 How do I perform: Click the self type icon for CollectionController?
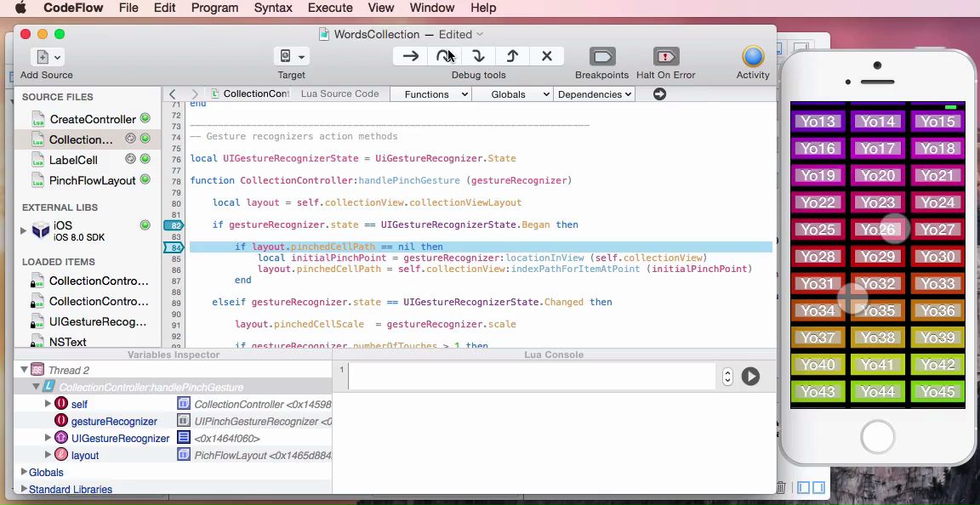(x=183, y=404)
